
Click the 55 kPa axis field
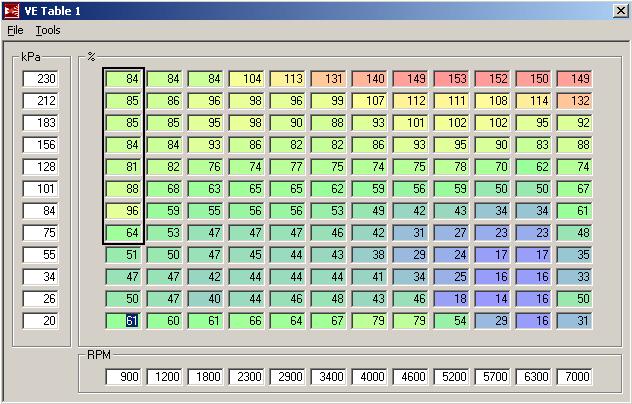(x=42, y=254)
